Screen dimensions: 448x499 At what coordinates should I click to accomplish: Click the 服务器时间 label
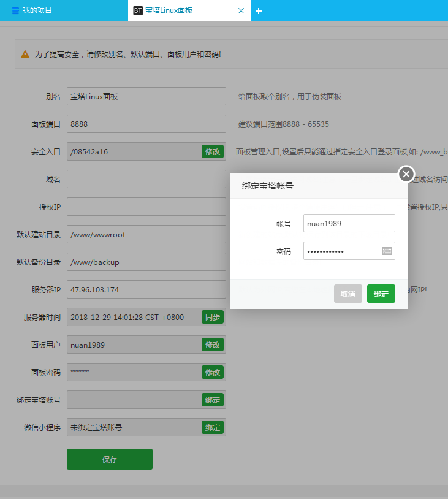tap(42, 318)
